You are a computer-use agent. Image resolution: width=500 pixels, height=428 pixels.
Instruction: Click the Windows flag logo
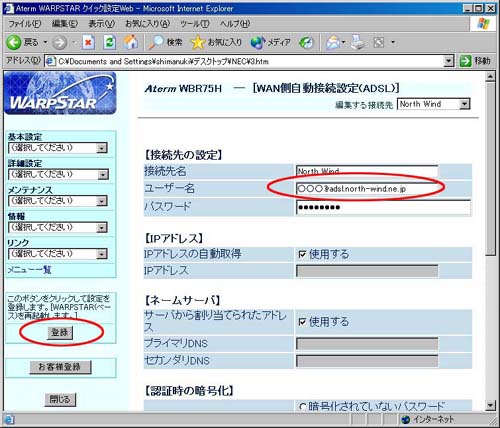(483, 24)
